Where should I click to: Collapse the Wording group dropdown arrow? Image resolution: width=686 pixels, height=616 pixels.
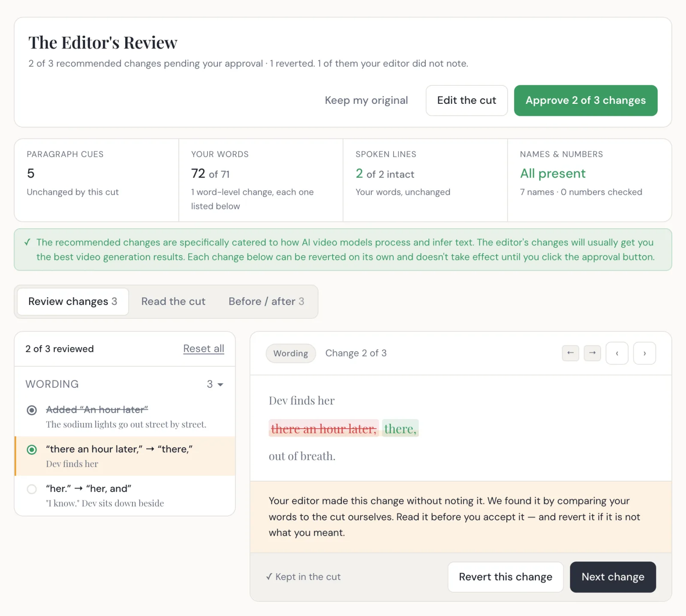220,384
